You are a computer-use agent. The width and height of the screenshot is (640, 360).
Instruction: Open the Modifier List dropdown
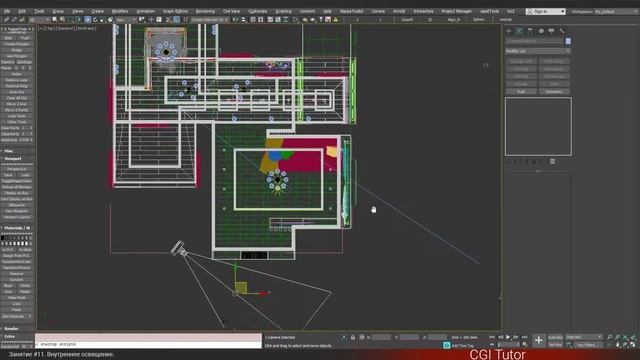538,51
